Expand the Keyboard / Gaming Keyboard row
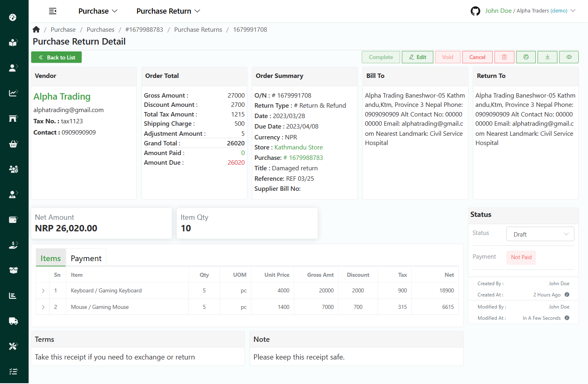Image resolution: width=588 pixels, height=384 pixels. [x=43, y=290]
